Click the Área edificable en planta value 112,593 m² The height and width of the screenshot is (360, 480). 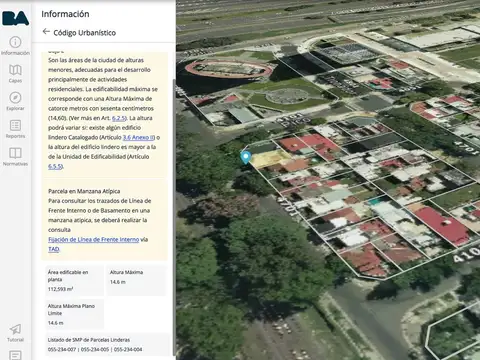tap(60, 289)
